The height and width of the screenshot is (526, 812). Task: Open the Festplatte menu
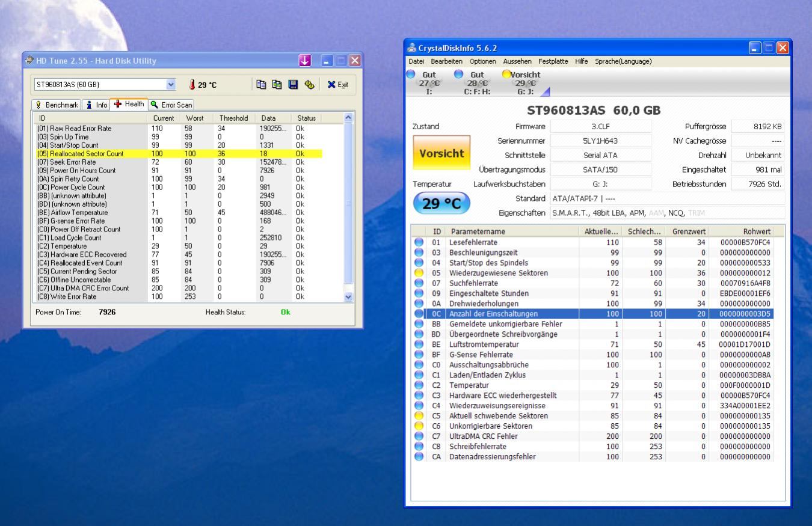pyautogui.click(x=553, y=61)
